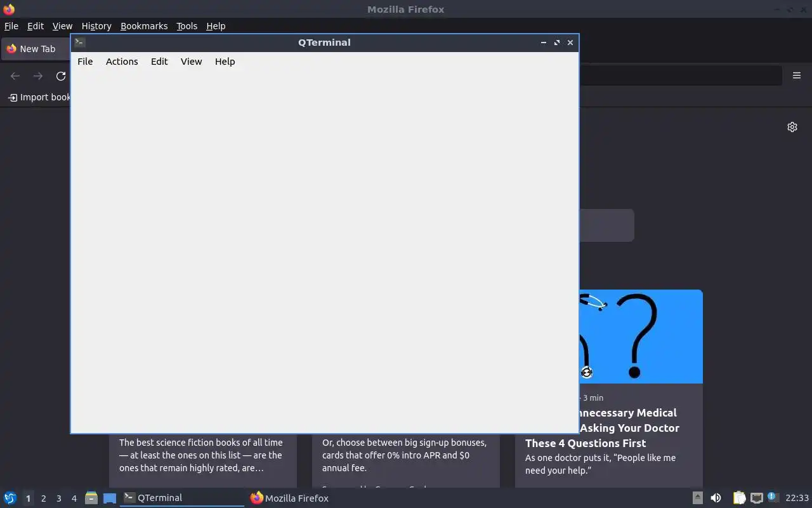Click the Firefox logo in the title bar
812x508 pixels.
point(9,9)
